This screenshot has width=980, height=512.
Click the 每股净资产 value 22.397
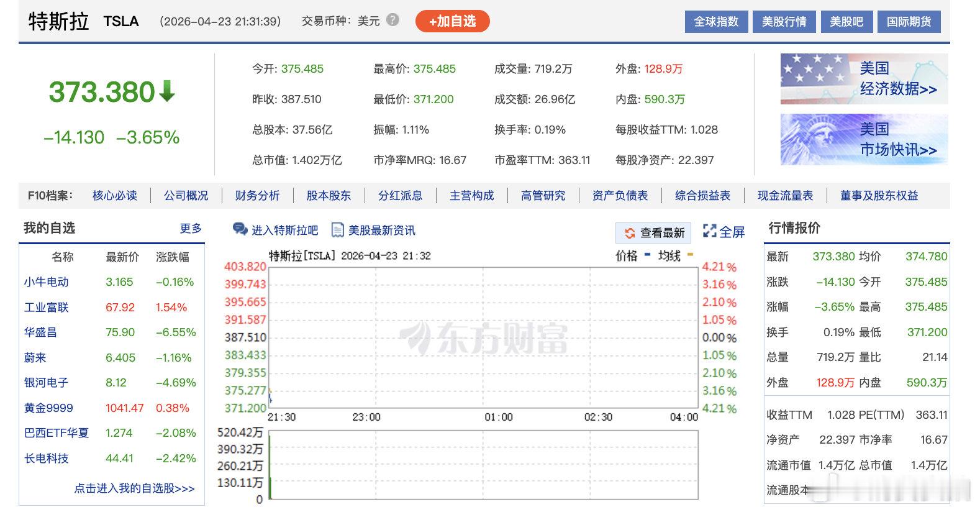coord(696,160)
